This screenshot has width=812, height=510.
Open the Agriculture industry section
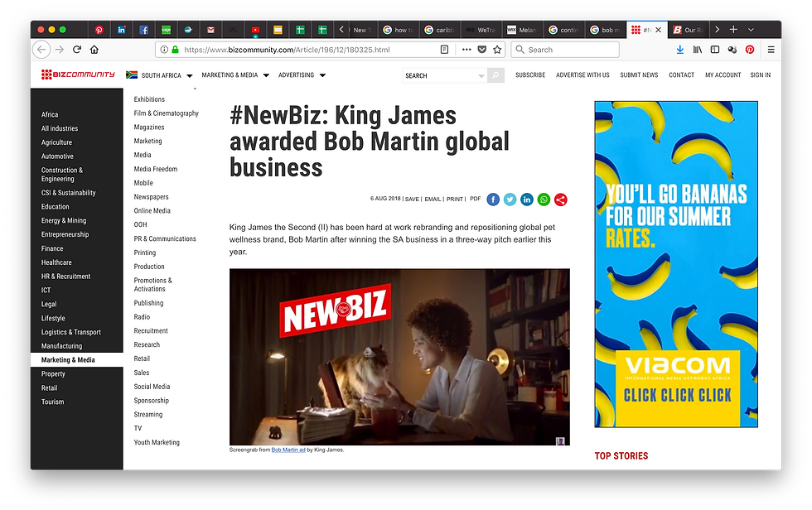point(56,142)
